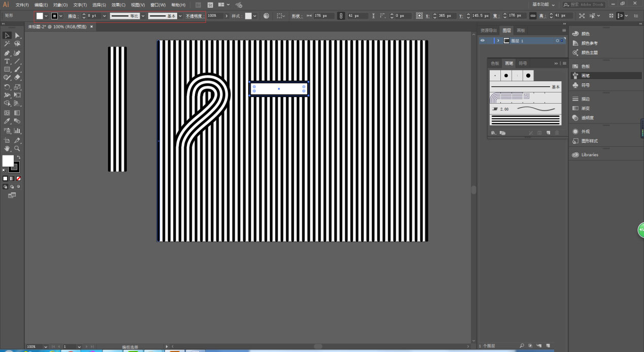Activate the Artboard tool
Viewport: 644px width, 352px height.
tap(7, 140)
